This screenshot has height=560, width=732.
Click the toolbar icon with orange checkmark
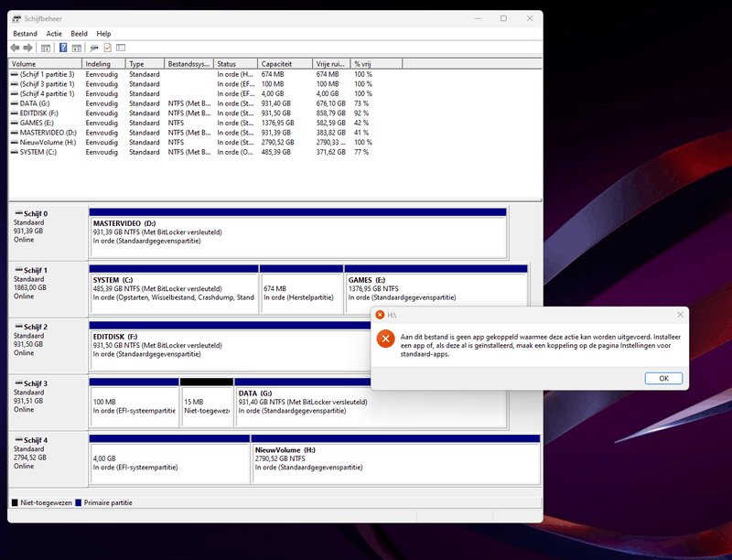click(107, 48)
